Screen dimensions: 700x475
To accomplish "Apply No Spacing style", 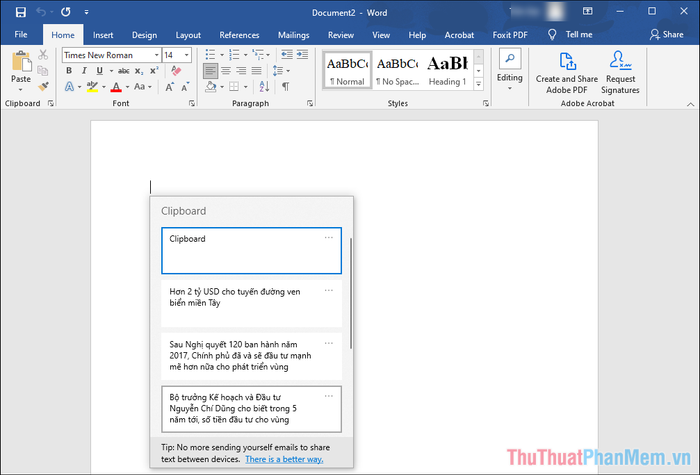I will coord(397,70).
